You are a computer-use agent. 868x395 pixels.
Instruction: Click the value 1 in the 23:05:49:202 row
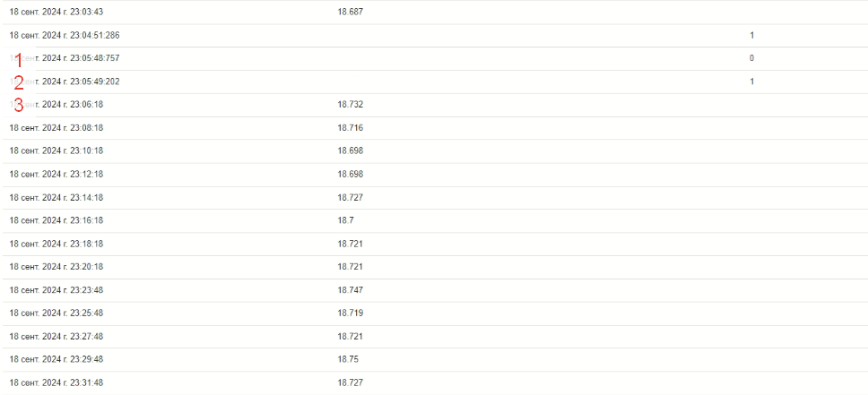[x=751, y=82]
